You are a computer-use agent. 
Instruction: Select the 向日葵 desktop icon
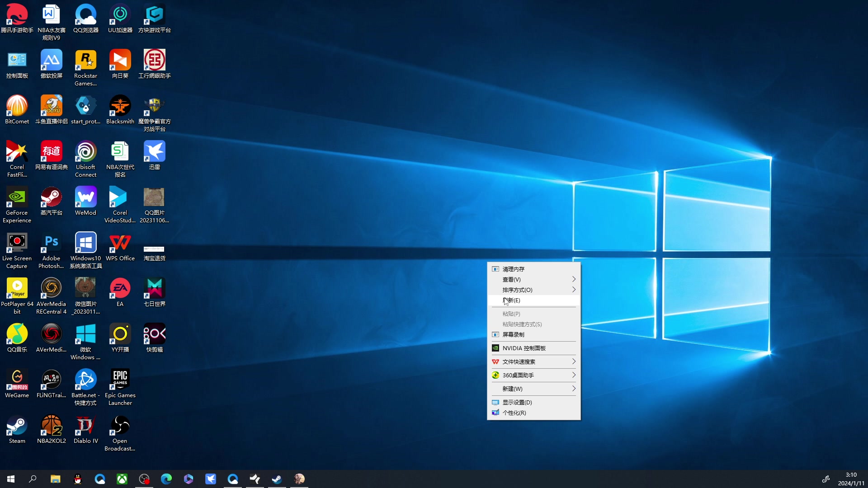coord(120,64)
